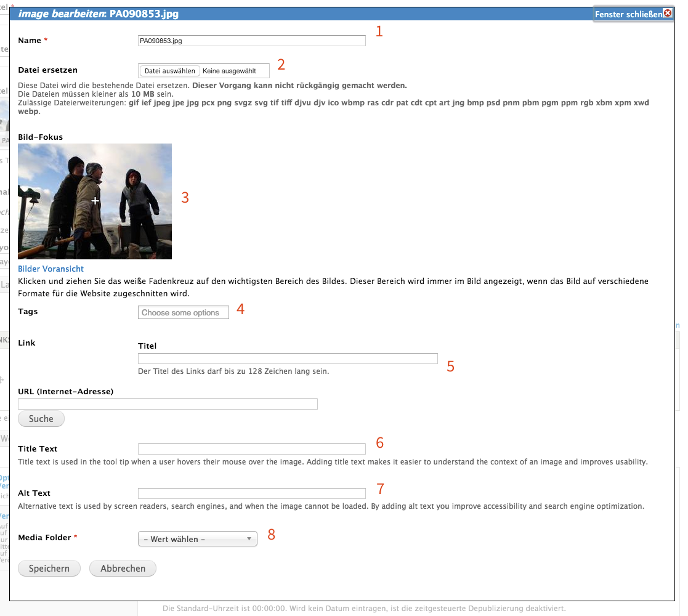
Task: Focus the Name field containing PA090853.jpg
Action: click(251, 41)
